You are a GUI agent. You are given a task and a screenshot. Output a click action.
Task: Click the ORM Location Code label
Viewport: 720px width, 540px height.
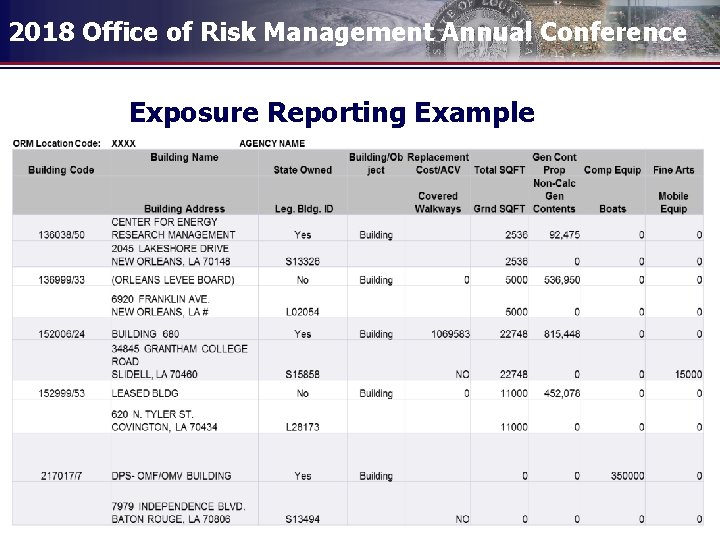click(x=57, y=144)
